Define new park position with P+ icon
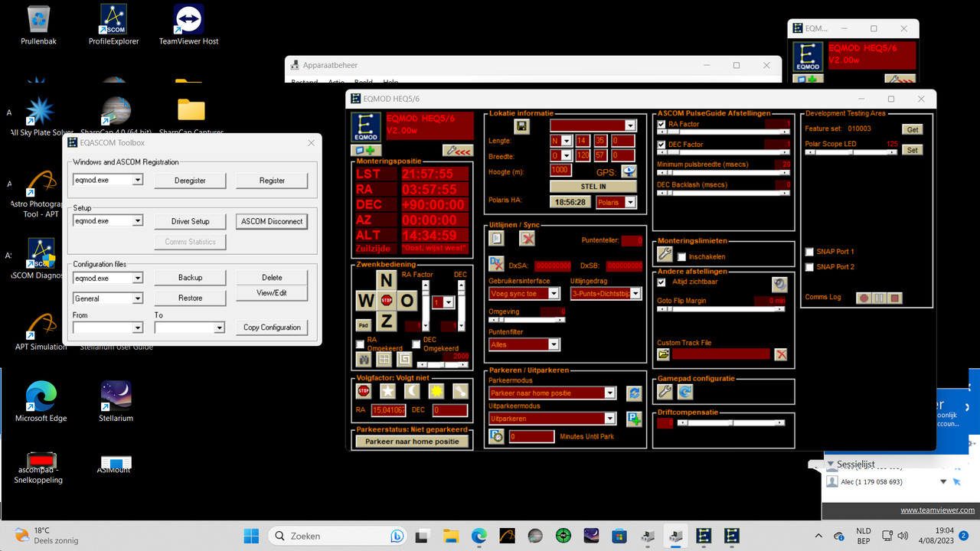 tap(634, 419)
